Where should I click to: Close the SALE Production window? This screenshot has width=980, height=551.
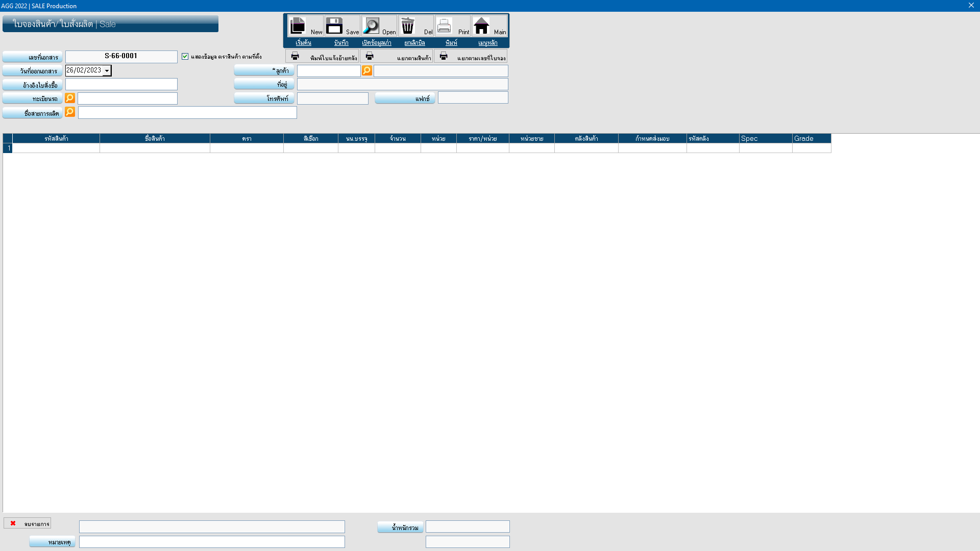point(971,5)
